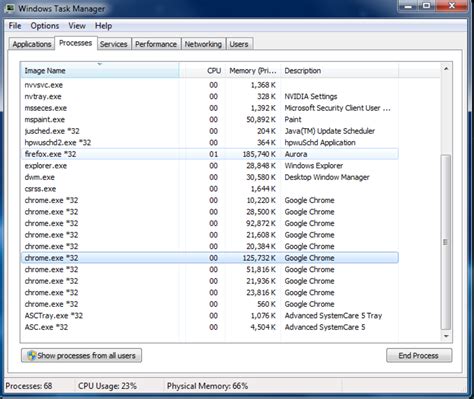Screen dimensions: 474x399
Task: Open the Options menu
Action: pos(45,26)
